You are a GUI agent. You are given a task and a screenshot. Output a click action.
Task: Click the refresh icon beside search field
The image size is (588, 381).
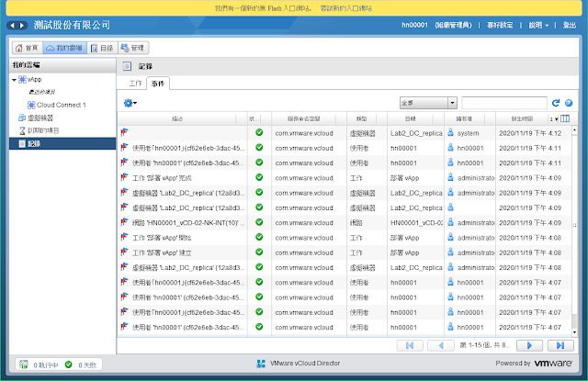pyautogui.click(x=556, y=103)
